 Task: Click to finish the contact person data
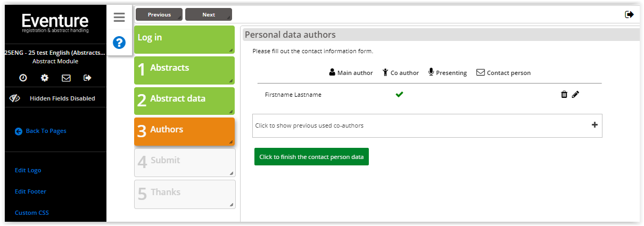pos(311,157)
